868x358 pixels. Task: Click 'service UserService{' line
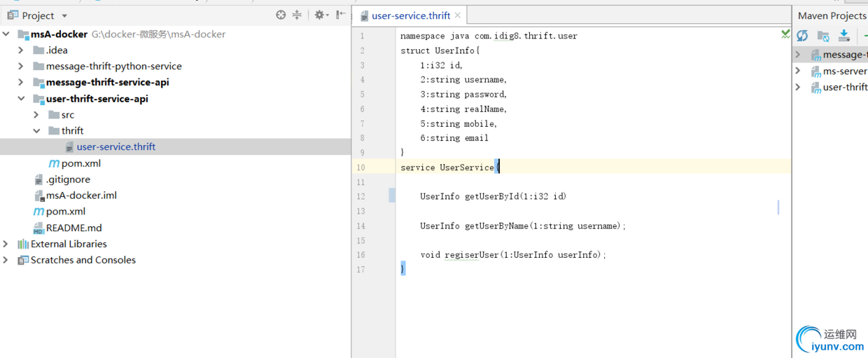449,167
